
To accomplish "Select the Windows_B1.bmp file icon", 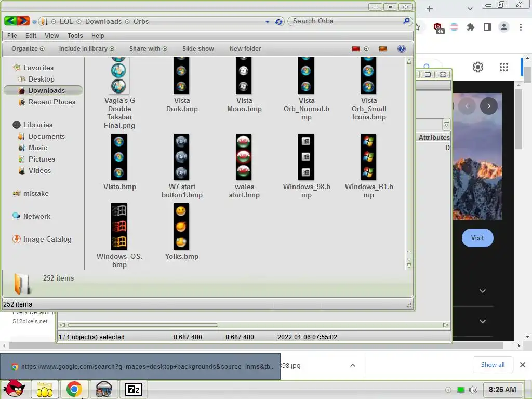I will [368, 157].
